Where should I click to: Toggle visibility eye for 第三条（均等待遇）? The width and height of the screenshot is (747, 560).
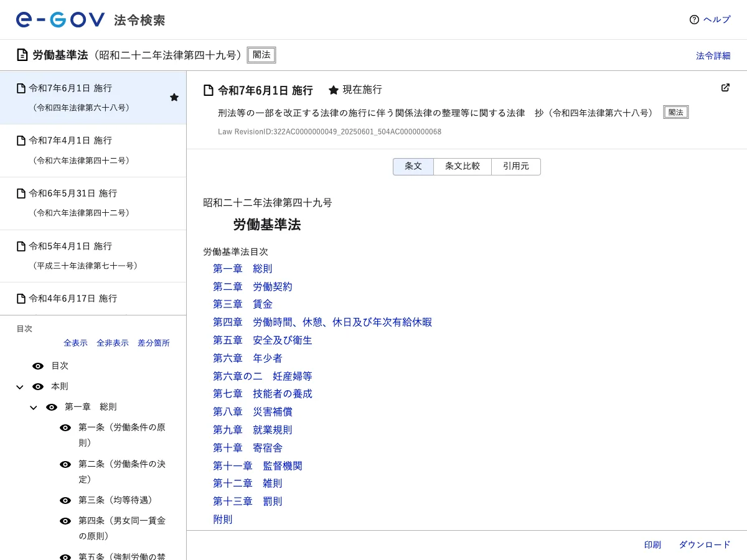pos(65,500)
